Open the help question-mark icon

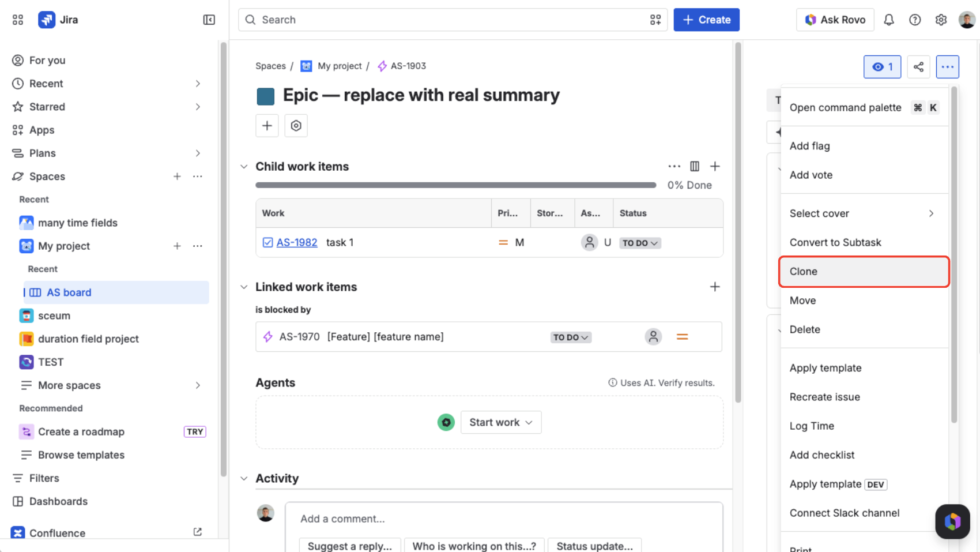coord(915,20)
